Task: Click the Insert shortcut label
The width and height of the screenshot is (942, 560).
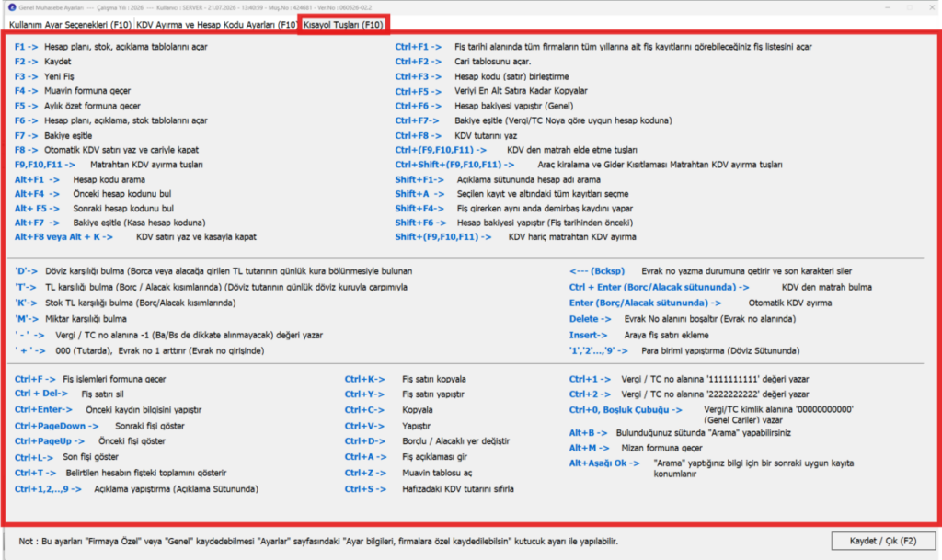Action: point(588,336)
